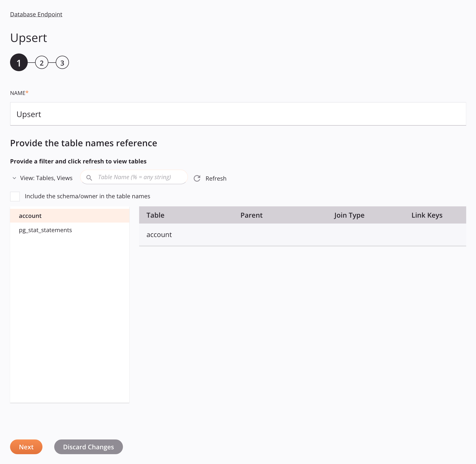The height and width of the screenshot is (464, 476).
Task: Select account in the table list
Action: coord(30,216)
